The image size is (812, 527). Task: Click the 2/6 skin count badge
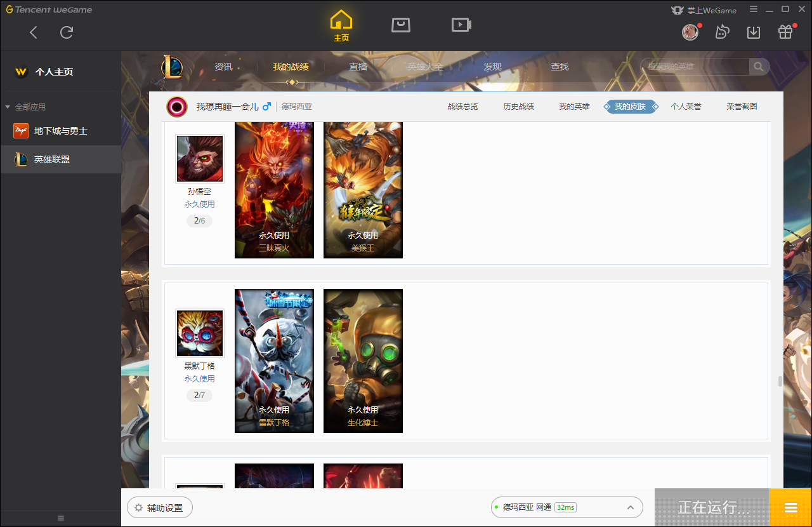pyautogui.click(x=200, y=221)
